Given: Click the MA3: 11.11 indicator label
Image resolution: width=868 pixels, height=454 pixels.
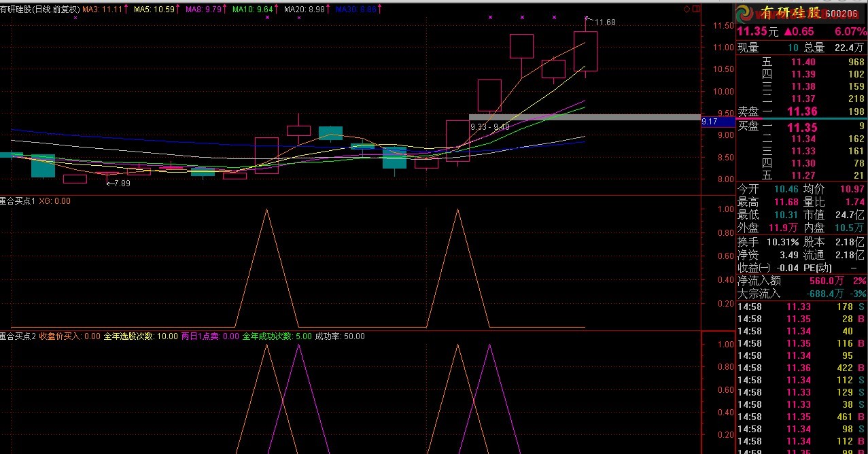Looking at the screenshot, I should [x=103, y=10].
